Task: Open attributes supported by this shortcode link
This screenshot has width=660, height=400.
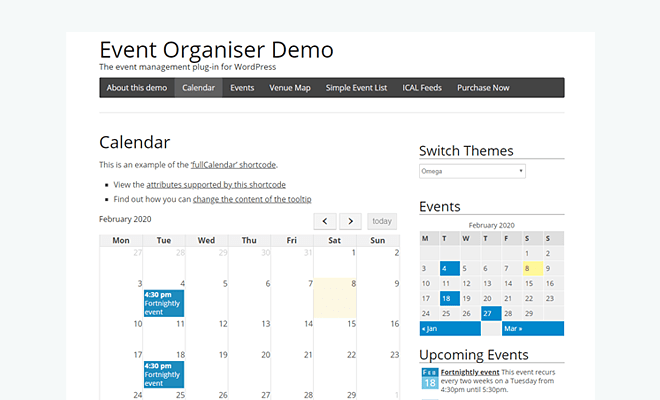Action: pyautogui.click(x=216, y=184)
